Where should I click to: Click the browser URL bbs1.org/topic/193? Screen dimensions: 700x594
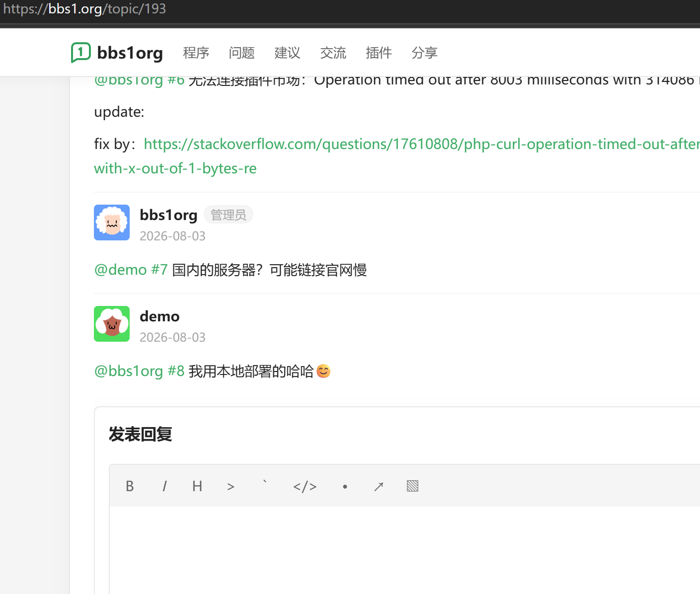(x=84, y=9)
